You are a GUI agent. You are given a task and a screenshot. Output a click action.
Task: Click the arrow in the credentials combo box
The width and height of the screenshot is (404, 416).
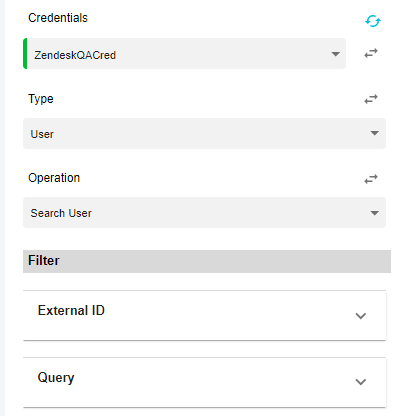336,54
